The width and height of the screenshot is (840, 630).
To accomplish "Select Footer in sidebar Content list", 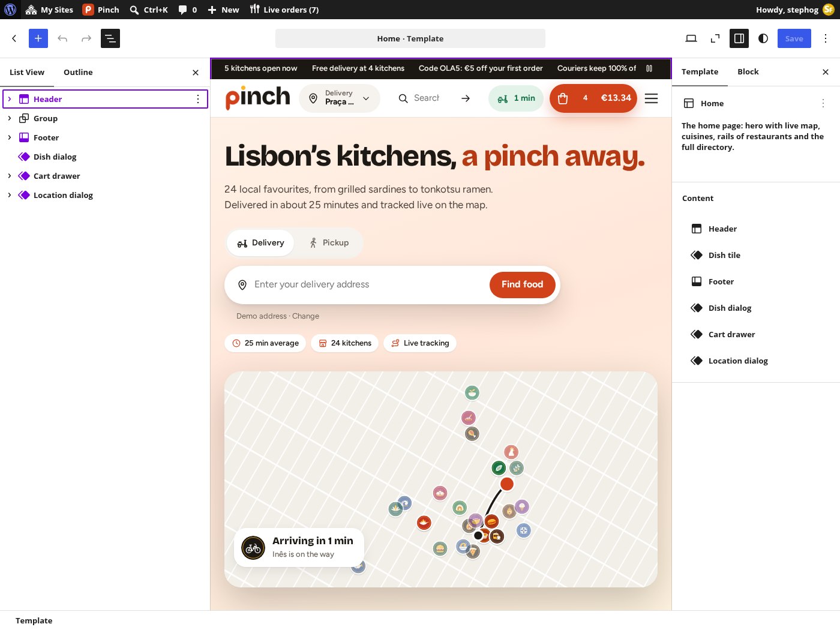I will pos(721,281).
